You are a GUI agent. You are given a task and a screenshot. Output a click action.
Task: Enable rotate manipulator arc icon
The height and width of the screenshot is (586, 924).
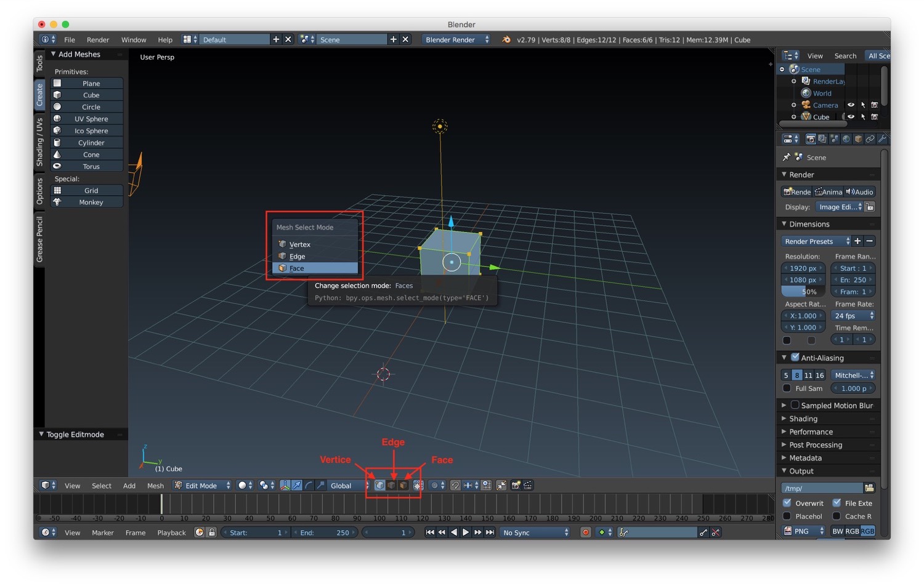coord(309,485)
